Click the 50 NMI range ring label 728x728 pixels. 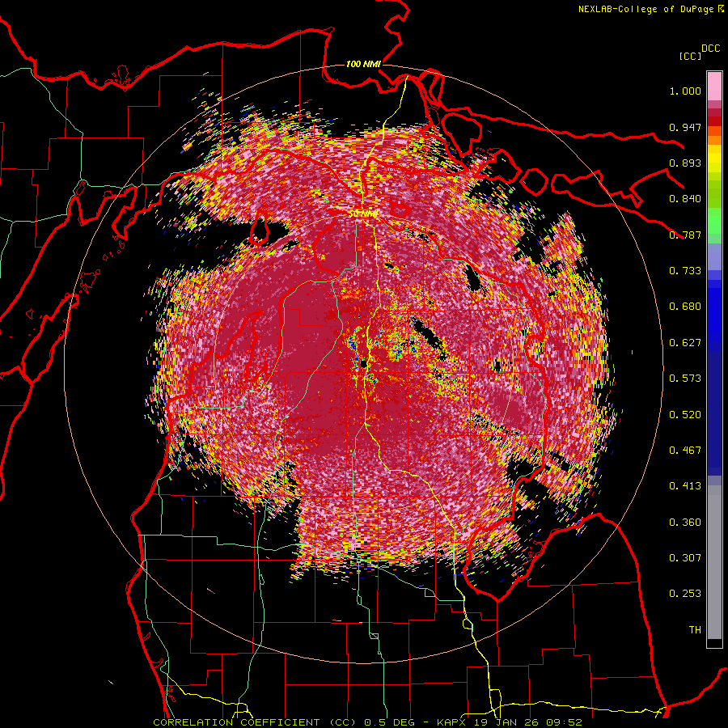pos(363,214)
